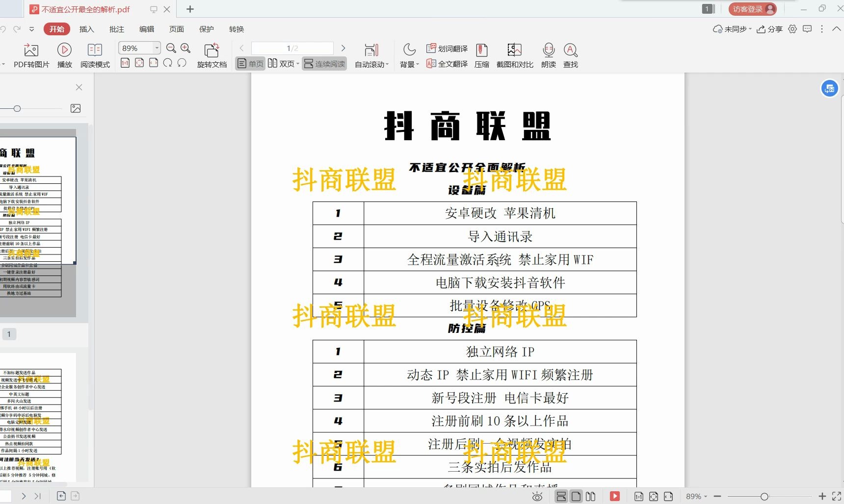Switch to 阅读模式 reading mode
Viewport: 844px width, 504px height.
(x=95, y=55)
